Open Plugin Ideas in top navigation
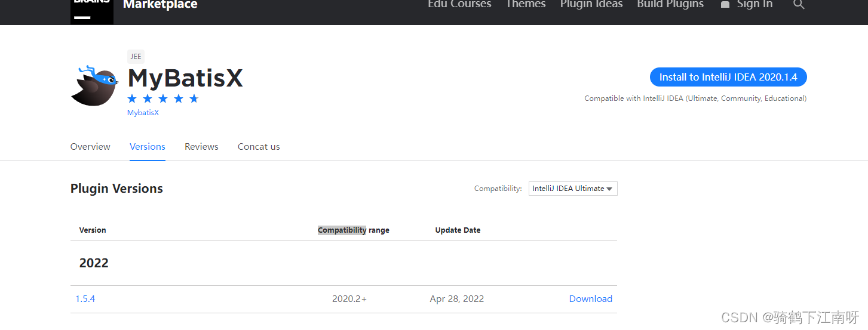This screenshot has height=330, width=868. (591, 5)
